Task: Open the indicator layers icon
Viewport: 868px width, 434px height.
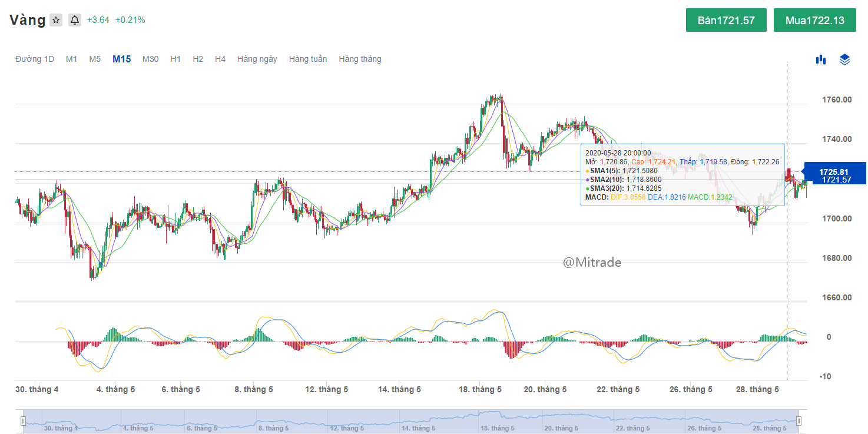Action: click(x=844, y=59)
